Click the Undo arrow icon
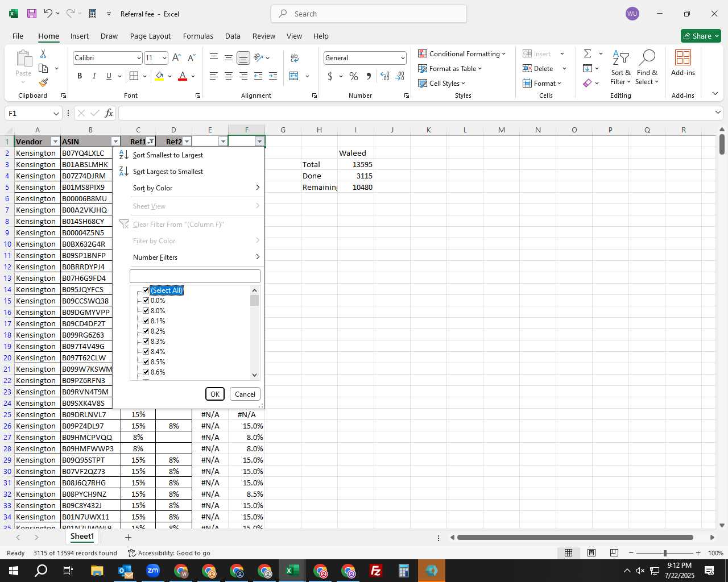728x582 pixels. click(48, 14)
